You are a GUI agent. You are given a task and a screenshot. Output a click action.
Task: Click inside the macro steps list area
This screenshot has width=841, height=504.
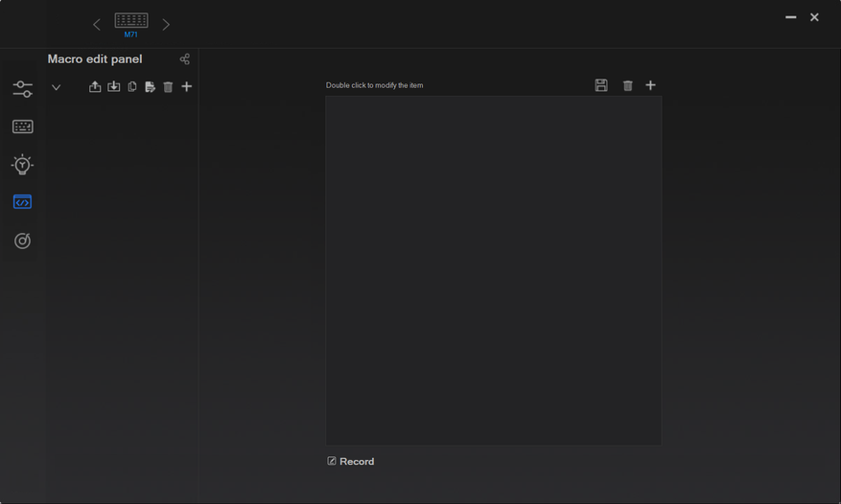click(494, 271)
